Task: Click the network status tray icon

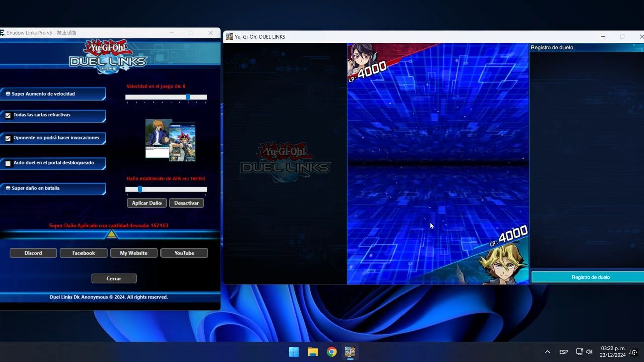Action: click(x=579, y=352)
